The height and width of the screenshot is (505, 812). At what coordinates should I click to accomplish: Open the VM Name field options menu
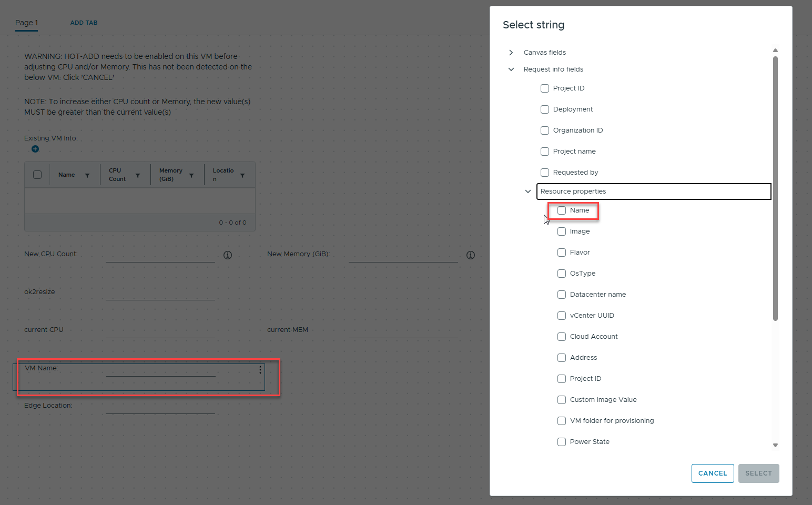[x=260, y=370]
